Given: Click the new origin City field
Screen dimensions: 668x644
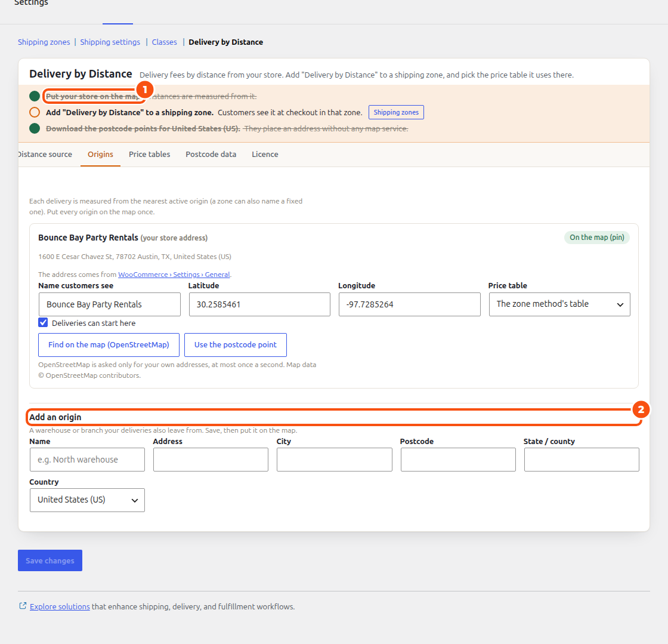Looking at the screenshot, I should point(335,460).
